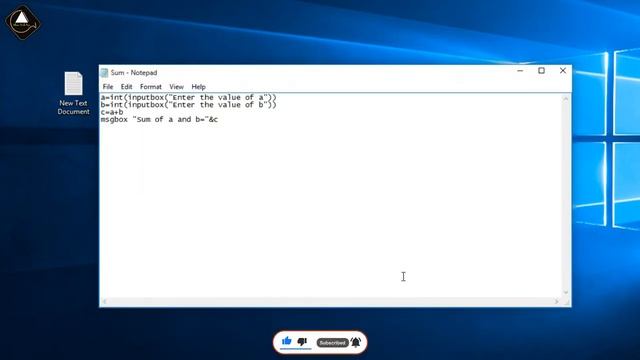This screenshot has width=640, height=360.
Task: Maximize the Sum Notepad window
Action: pos(541,71)
